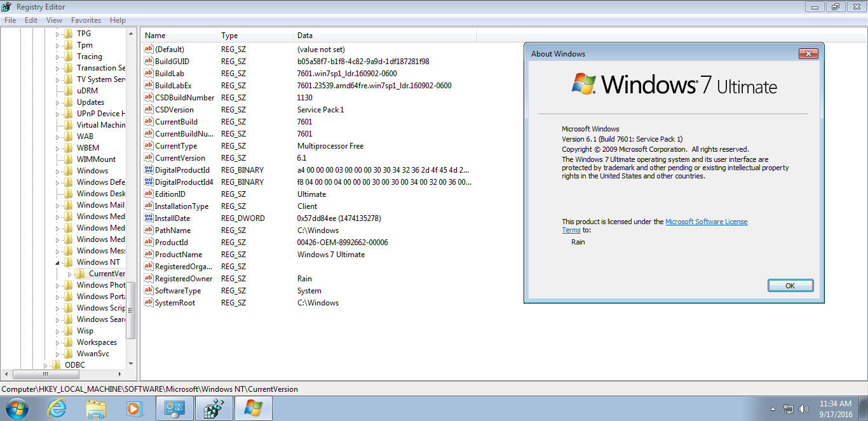This screenshot has width=868, height=421.
Task: Launch Internet Explorer from taskbar
Action: click(57, 408)
